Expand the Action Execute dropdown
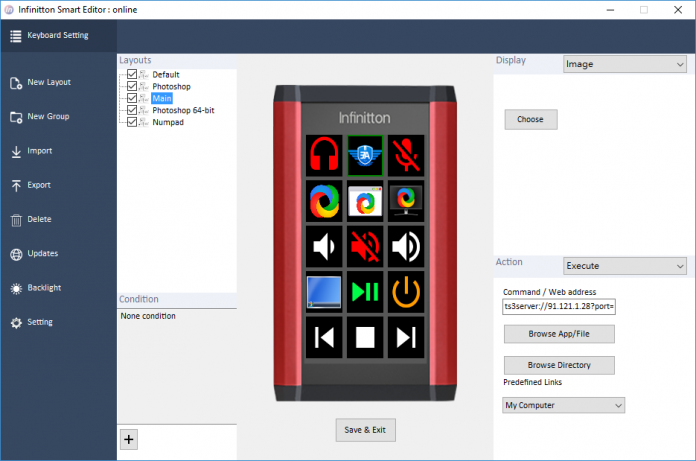 pos(623,266)
